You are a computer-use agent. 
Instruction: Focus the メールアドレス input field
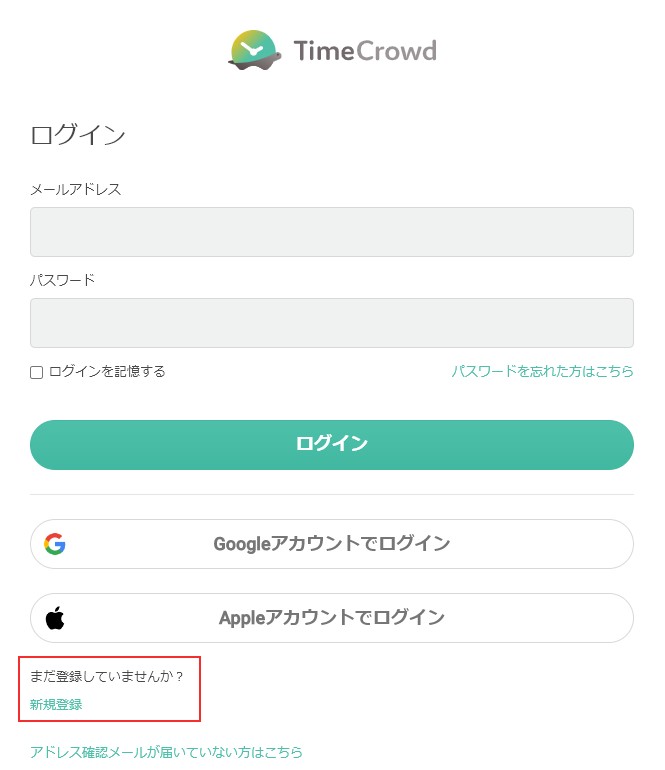coord(332,232)
